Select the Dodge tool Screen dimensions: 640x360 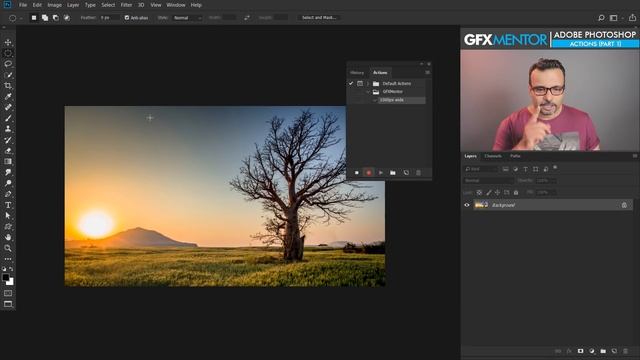(x=8, y=183)
